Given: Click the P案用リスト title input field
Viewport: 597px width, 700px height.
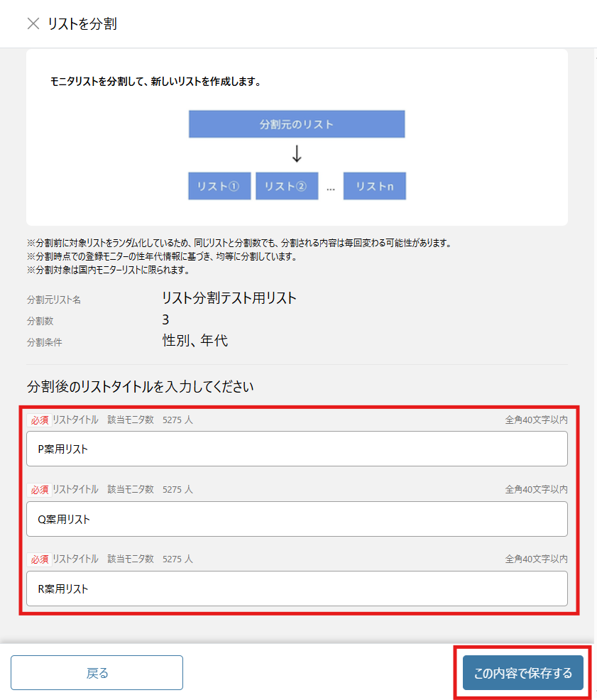Looking at the screenshot, I should tap(297, 449).
